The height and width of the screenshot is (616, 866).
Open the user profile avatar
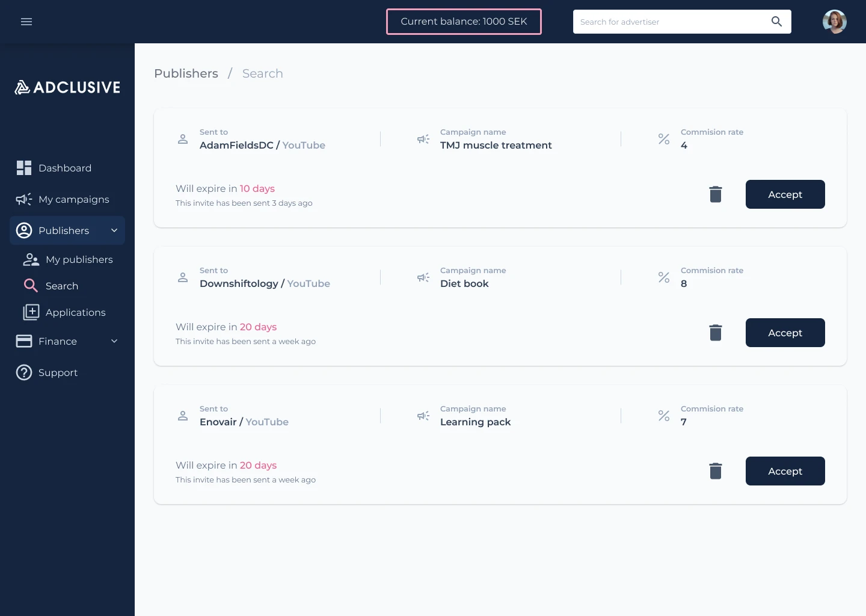tap(835, 22)
